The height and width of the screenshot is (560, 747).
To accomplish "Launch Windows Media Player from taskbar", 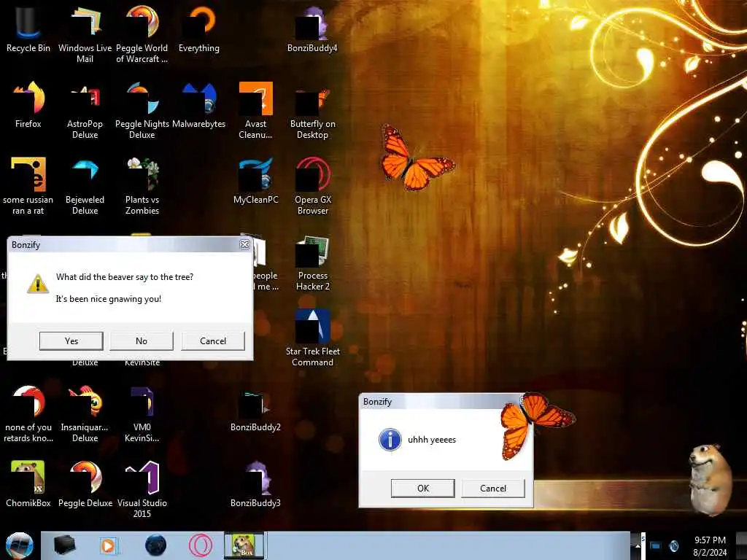I will [109, 545].
